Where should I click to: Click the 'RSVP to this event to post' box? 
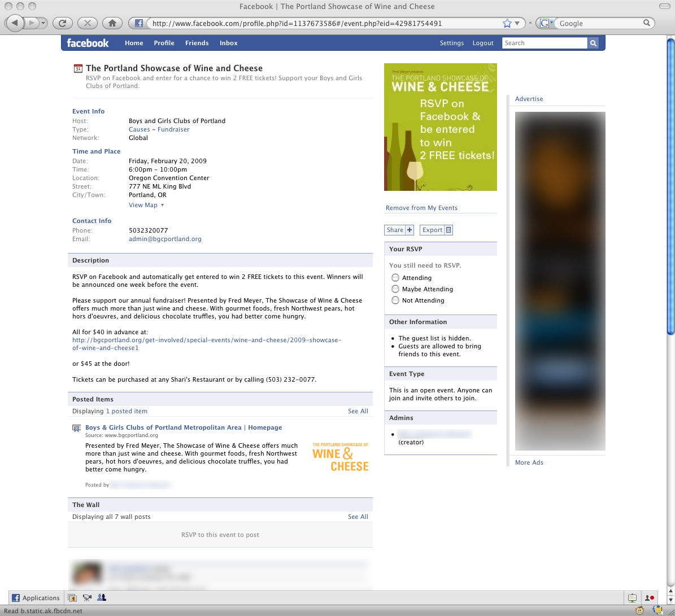coord(220,535)
